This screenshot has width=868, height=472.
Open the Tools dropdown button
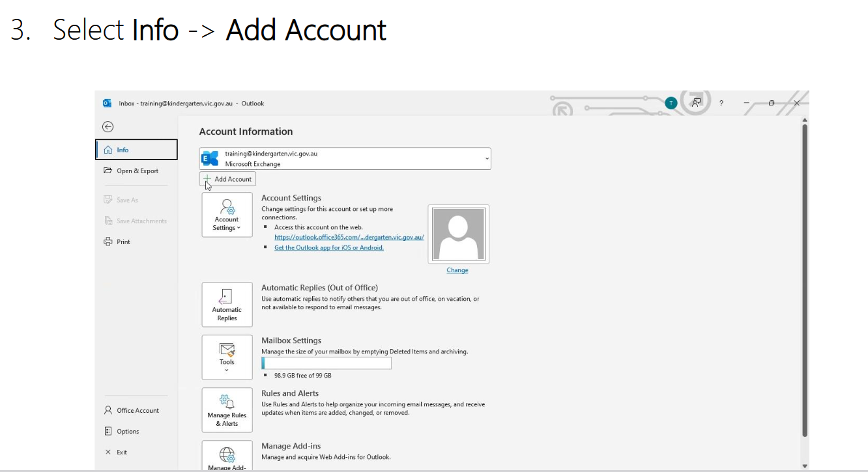pos(227,357)
